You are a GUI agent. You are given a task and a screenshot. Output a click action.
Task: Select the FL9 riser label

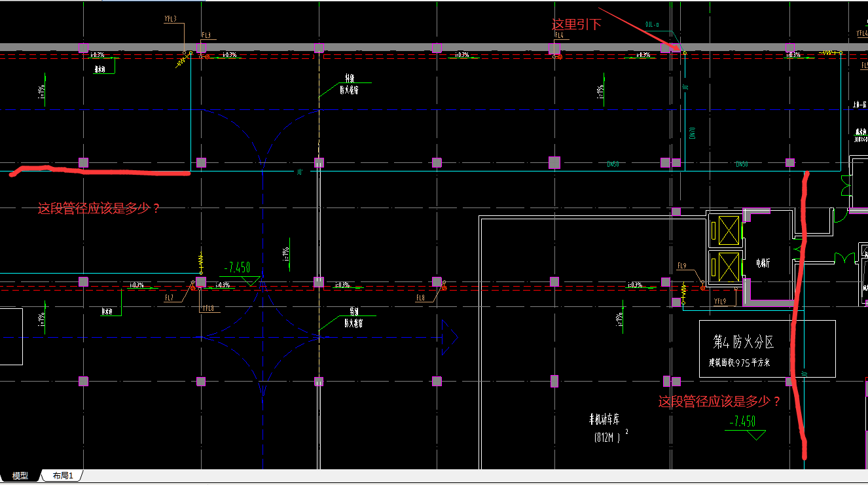[682, 266]
